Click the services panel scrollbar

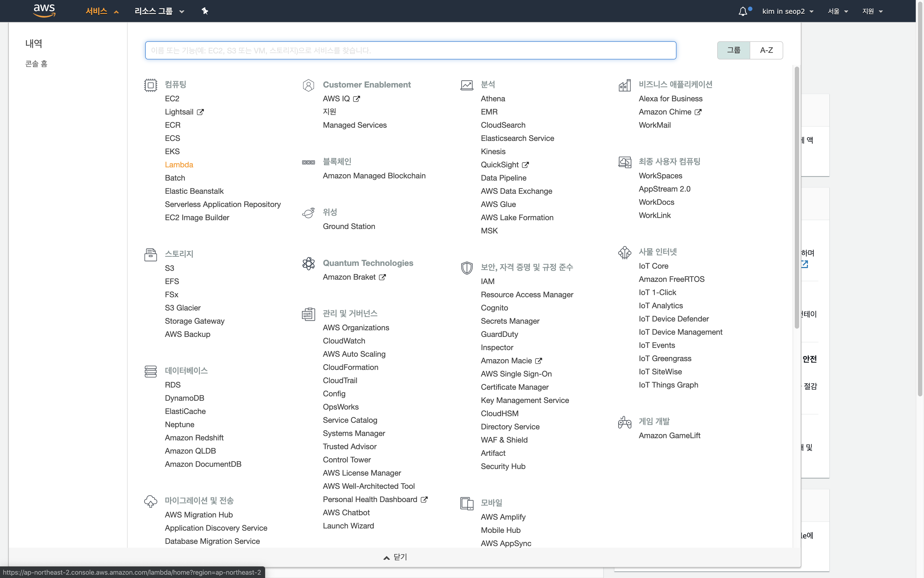(796, 197)
